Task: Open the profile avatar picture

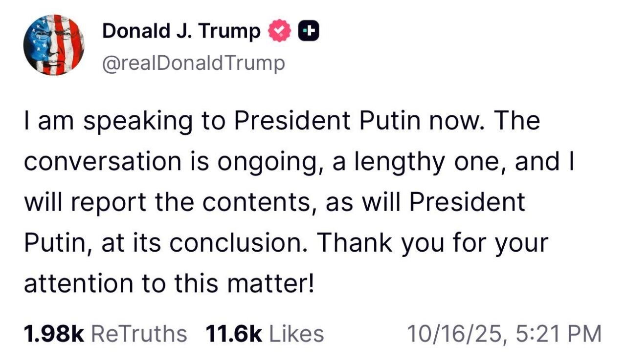Action: 54,45
